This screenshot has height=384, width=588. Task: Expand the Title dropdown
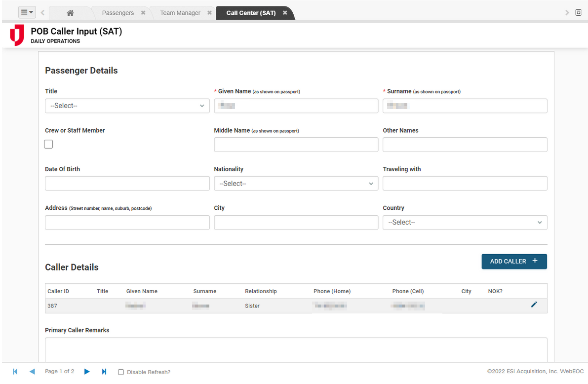pos(127,106)
